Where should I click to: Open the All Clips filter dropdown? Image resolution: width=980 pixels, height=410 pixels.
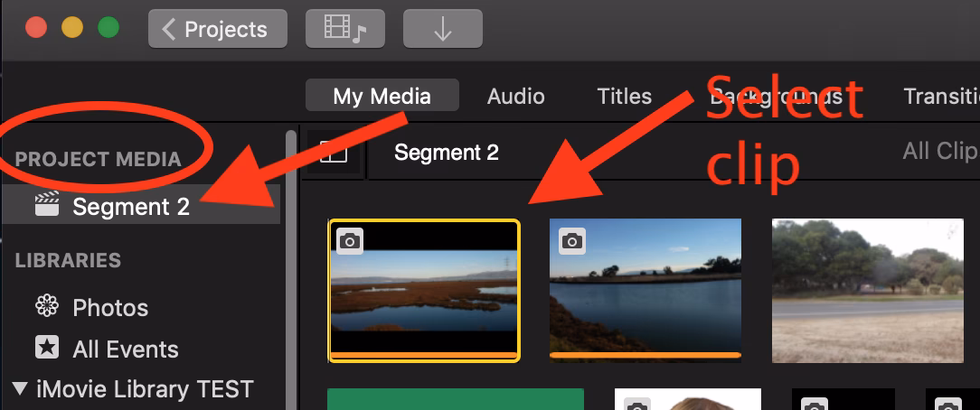click(x=940, y=151)
